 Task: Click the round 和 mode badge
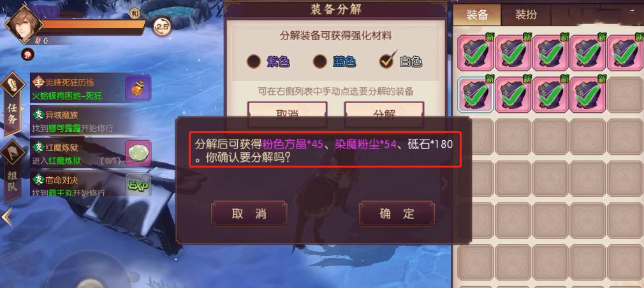click(135, 13)
